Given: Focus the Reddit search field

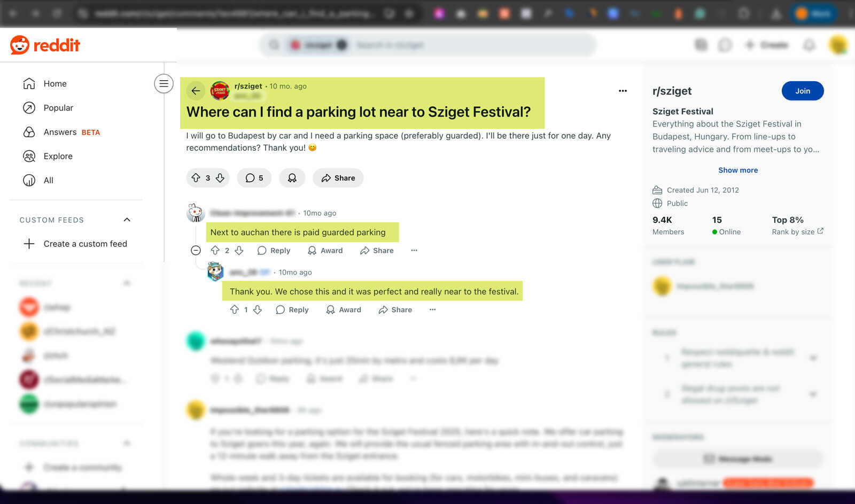Looking at the screenshot, I should (428, 45).
